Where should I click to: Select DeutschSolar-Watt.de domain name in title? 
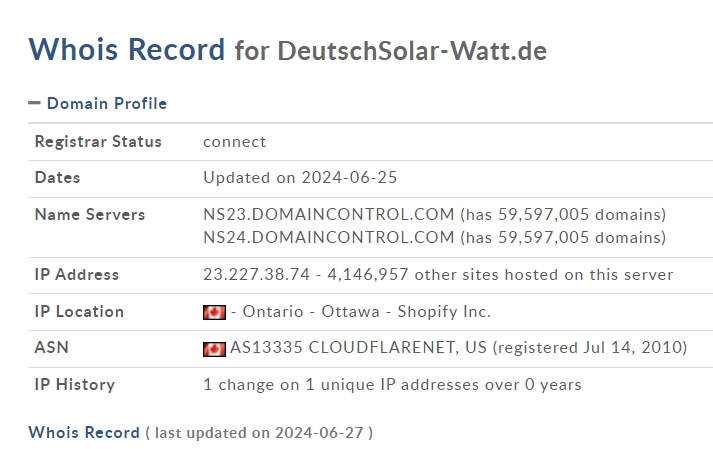coord(412,50)
